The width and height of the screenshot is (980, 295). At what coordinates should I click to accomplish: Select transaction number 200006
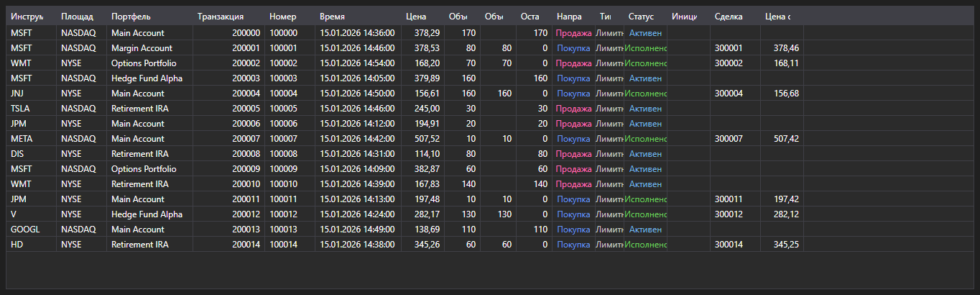coord(246,123)
